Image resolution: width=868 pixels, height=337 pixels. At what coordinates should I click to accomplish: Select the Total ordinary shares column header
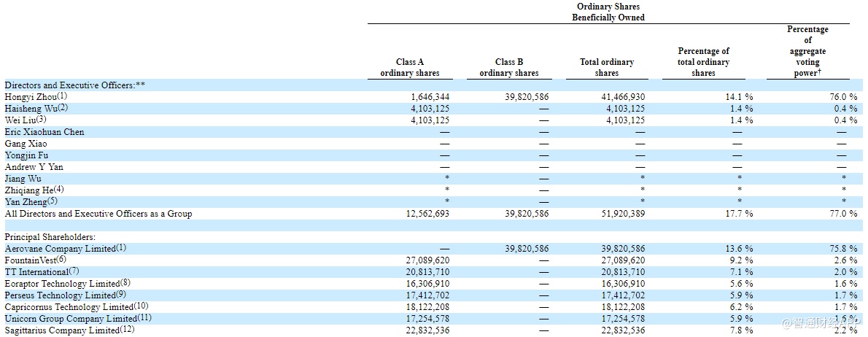pos(607,68)
